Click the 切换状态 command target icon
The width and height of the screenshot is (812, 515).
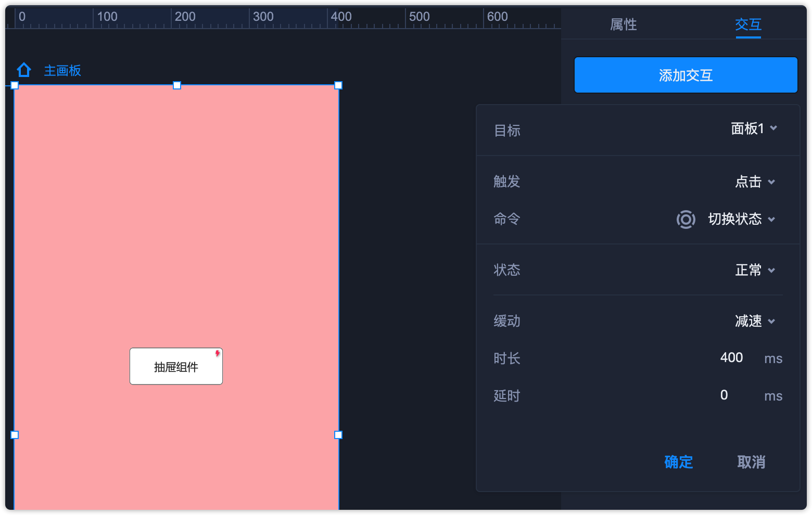coord(686,220)
